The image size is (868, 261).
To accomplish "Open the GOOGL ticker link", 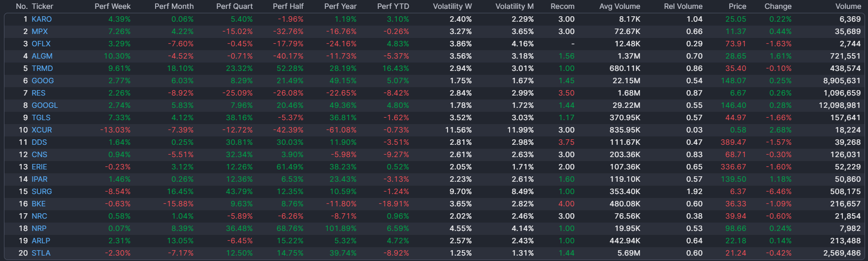I will [45, 105].
